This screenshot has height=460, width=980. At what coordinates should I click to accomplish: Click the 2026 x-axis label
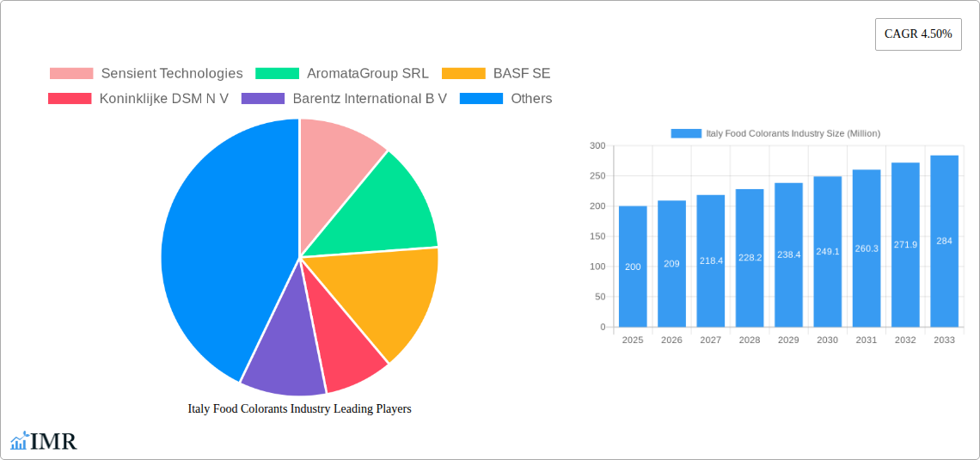coord(672,340)
